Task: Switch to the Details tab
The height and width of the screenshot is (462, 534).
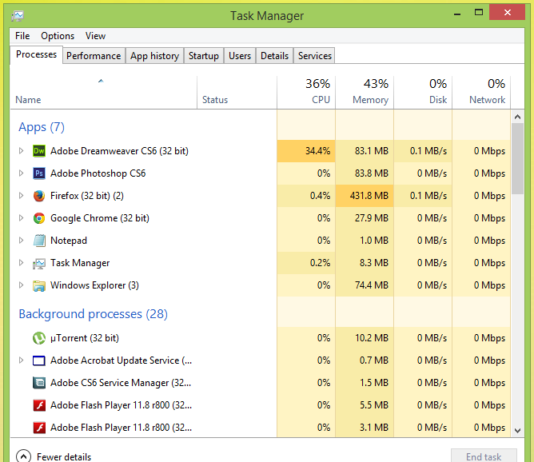Action: (x=274, y=55)
